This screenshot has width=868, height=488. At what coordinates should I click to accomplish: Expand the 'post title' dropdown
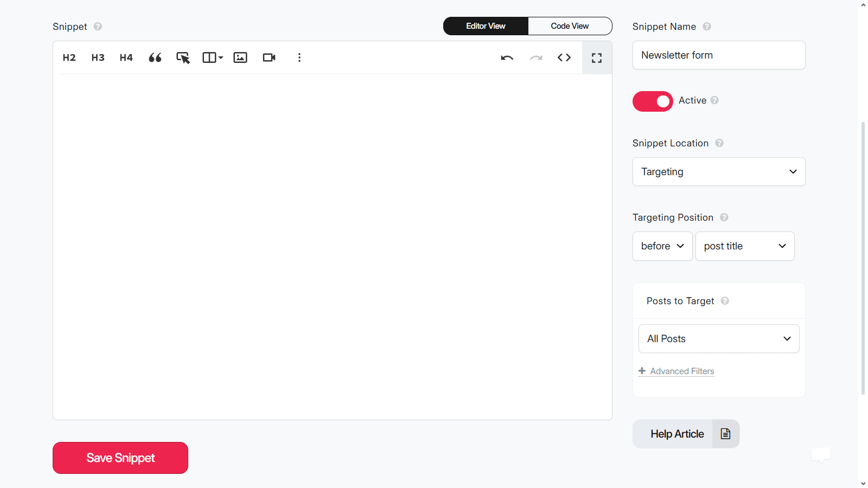744,246
